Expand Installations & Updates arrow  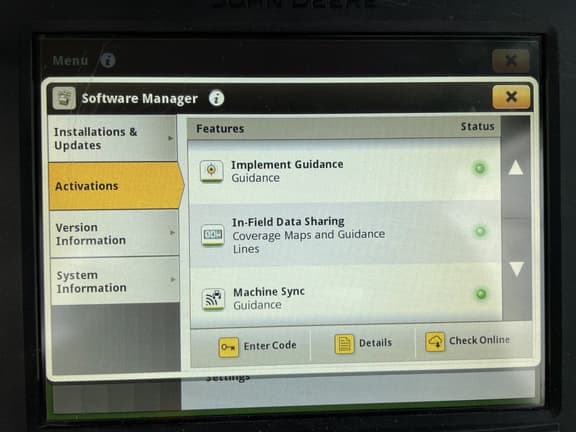pos(170,138)
